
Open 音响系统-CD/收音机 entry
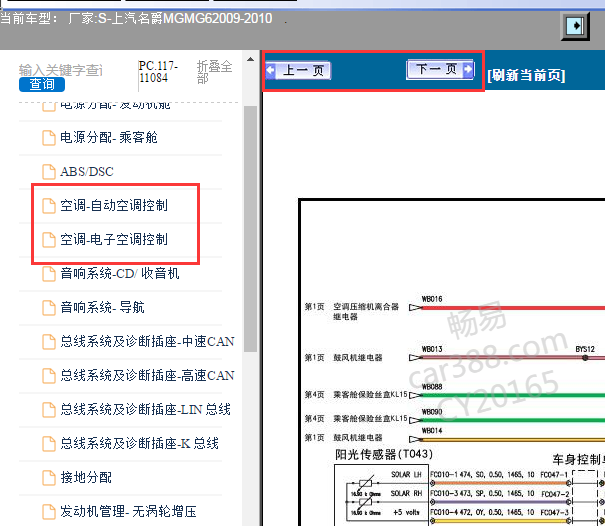click(120, 274)
